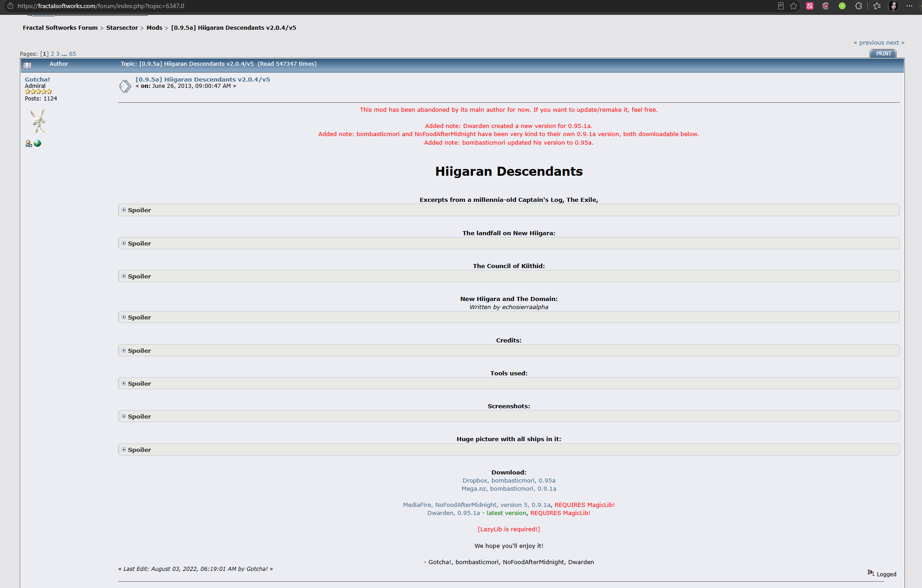Open the browser extensions puzzle icon

[x=858, y=6]
